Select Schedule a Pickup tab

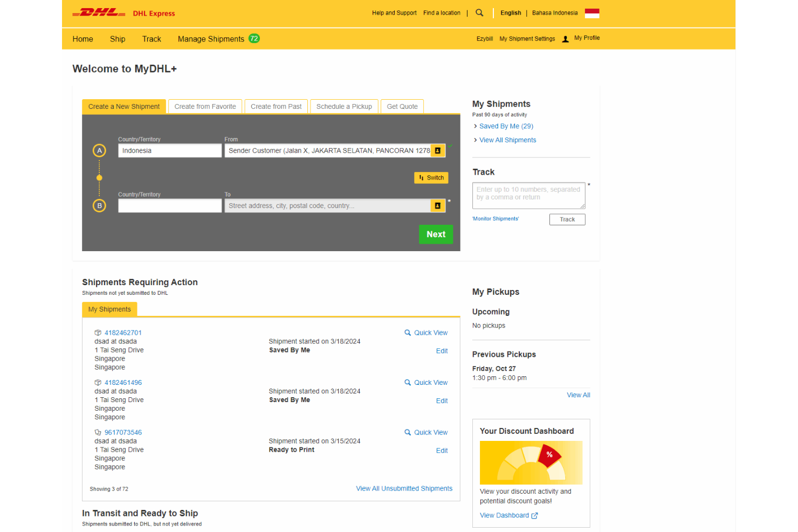tap(344, 107)
